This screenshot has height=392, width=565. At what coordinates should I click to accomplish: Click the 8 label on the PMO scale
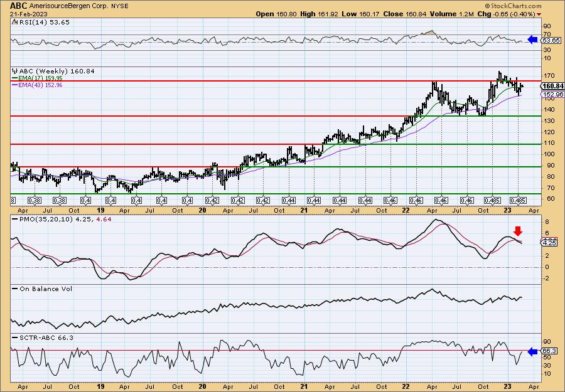(x=547, y=222)
